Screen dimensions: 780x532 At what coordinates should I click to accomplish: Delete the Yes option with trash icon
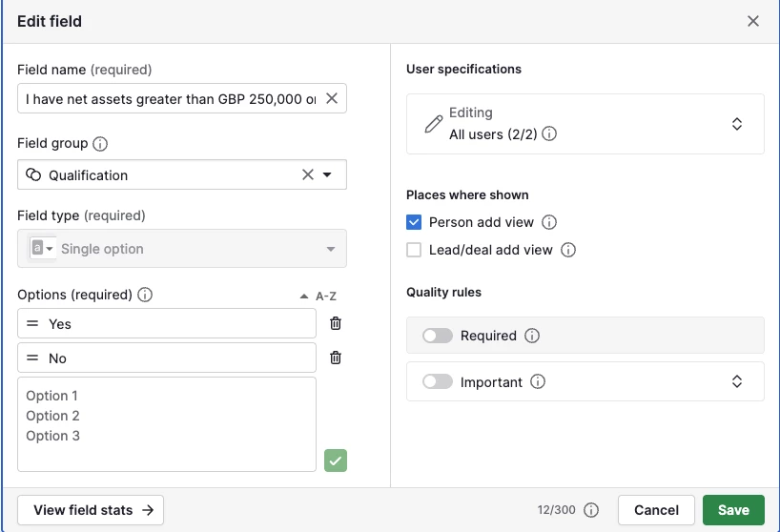click(x=336, y=323)
